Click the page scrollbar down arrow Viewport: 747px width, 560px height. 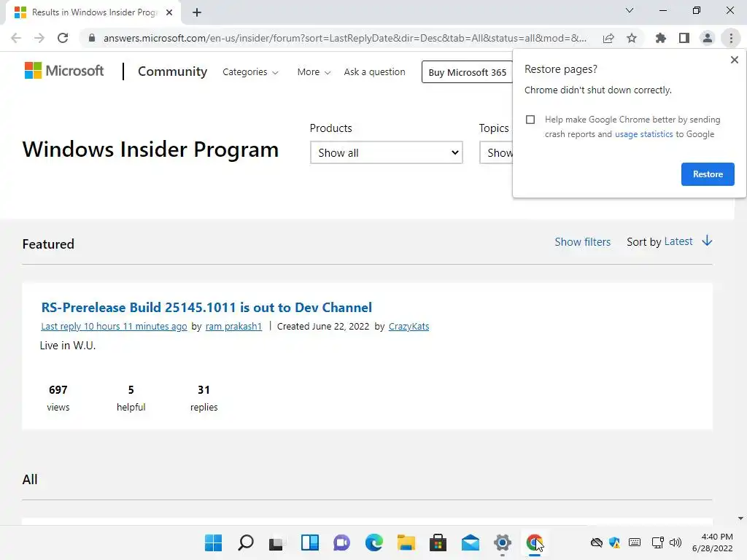pyautogui.click(x=740, y=518)
